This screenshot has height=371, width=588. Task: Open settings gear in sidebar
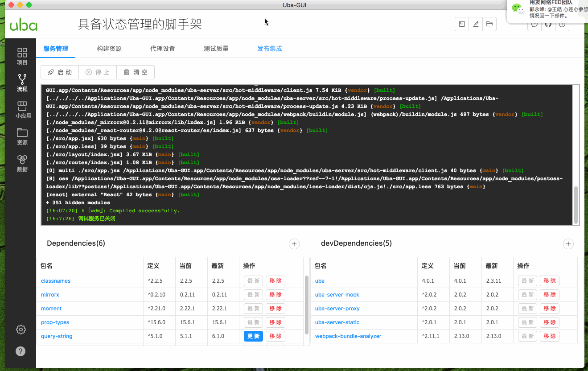coord(21,330)
